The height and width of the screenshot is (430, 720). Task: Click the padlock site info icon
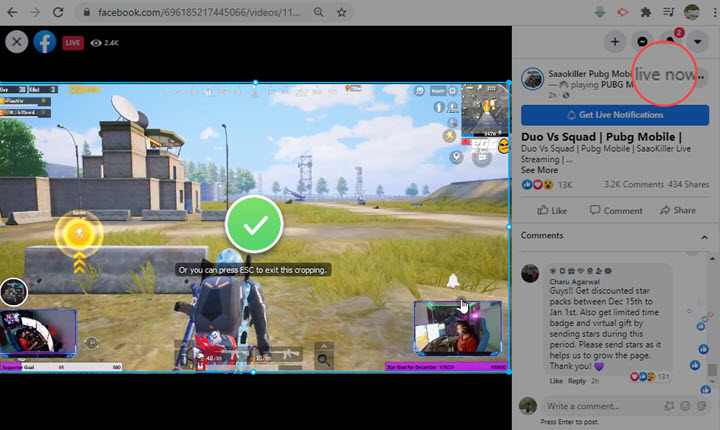coord(86,12)
